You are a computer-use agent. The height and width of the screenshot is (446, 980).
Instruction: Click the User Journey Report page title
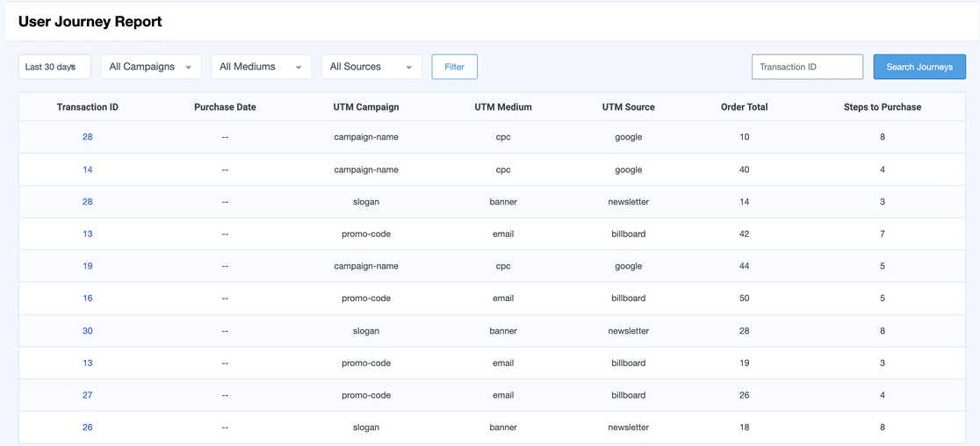(x=90, y=22)
